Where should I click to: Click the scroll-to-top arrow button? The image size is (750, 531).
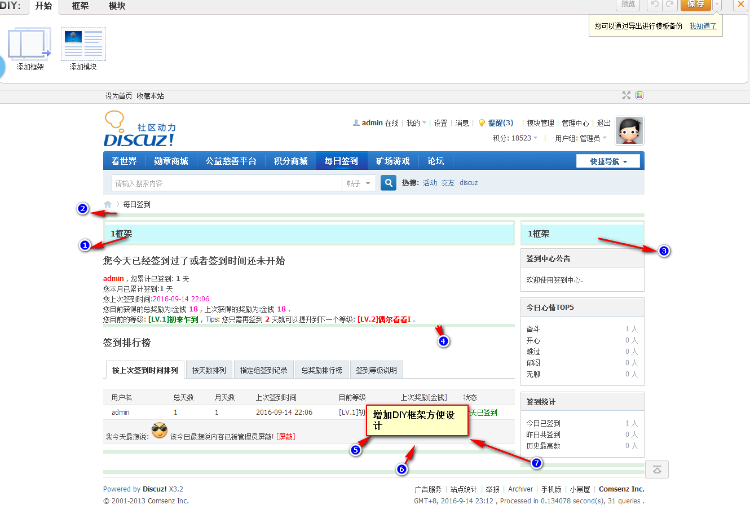657,469
